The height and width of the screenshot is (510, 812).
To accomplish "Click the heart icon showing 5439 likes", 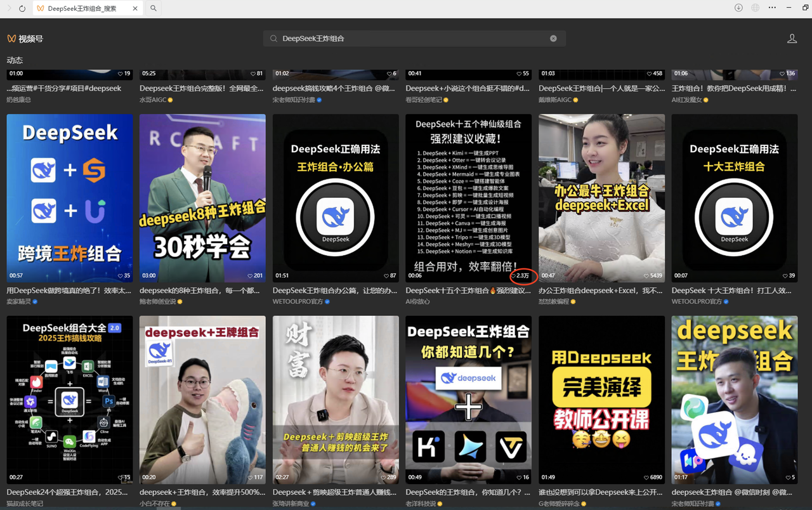I will (646, 276).
